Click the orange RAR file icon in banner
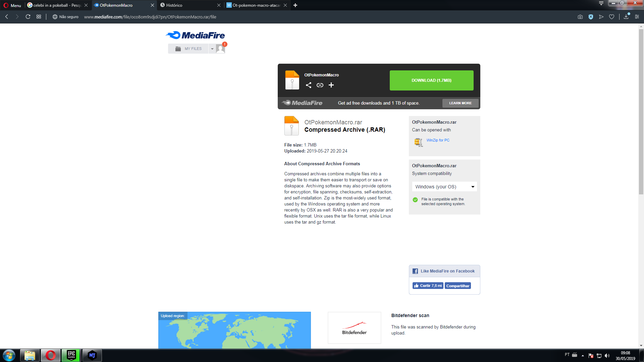The height and width of the screenshot is (362, 644). point(292,80)
